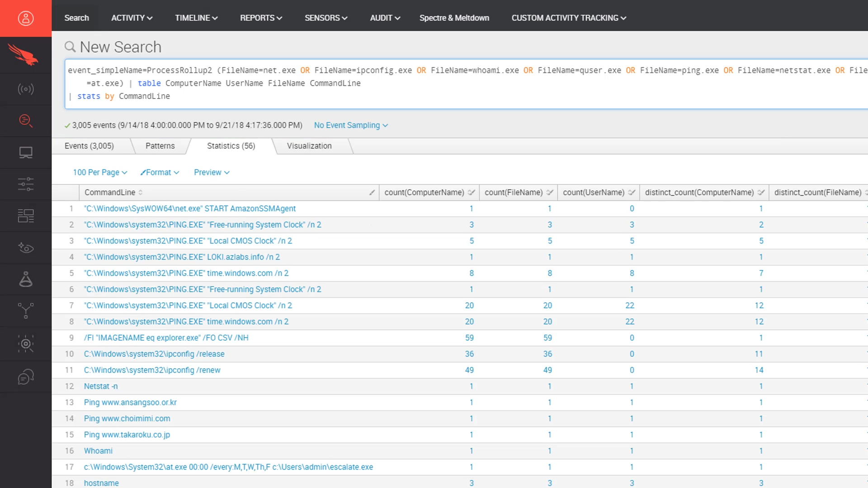Screen dimensions: 868x488
Task: Open the 100 Per Page dropdown
Action: coord(100,172)
